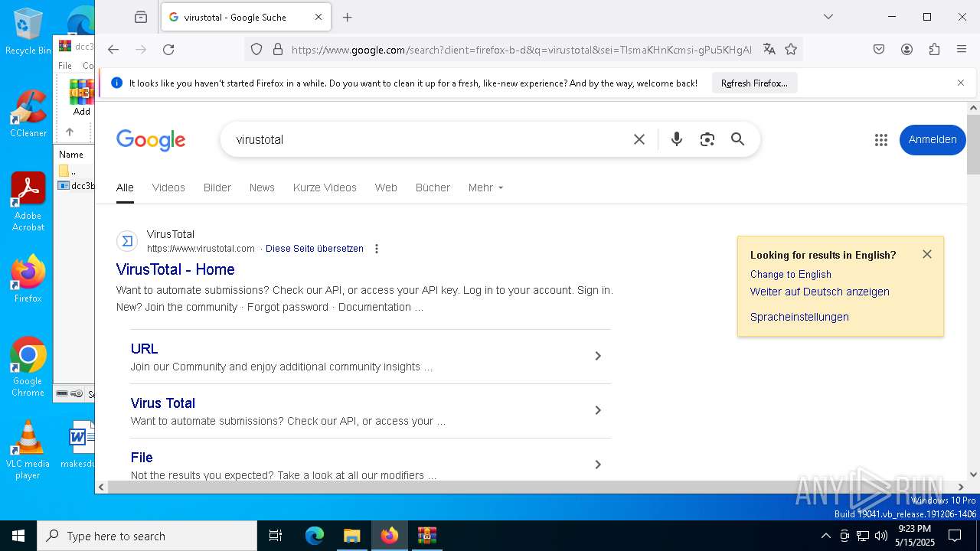
Task: Go back one page in Firefox
Action: (113, 49)
